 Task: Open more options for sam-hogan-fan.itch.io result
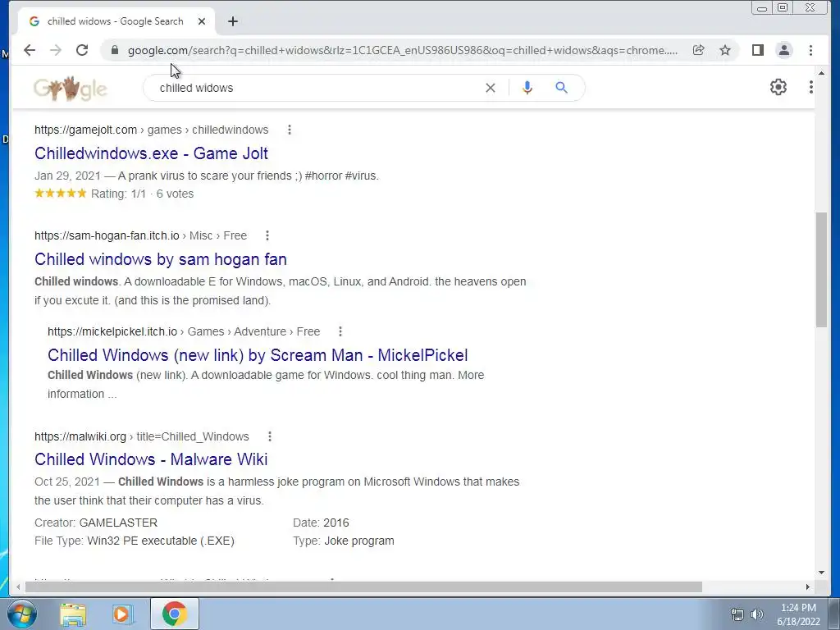click(267, 235)
